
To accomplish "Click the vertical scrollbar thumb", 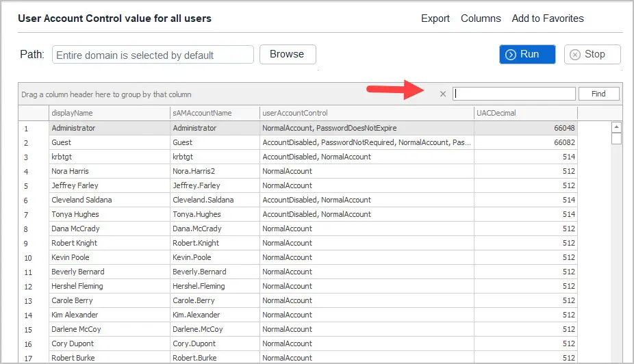I will pyautogui.click(x=616, y=139).
